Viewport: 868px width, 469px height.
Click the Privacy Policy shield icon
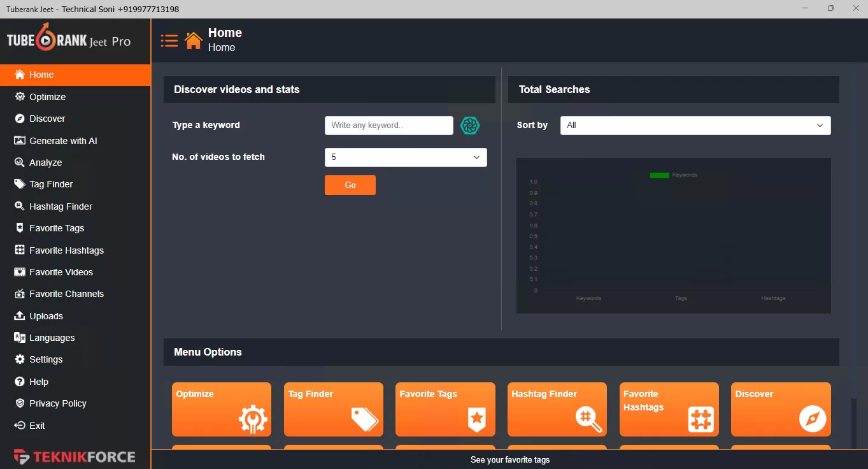(20, 403)
